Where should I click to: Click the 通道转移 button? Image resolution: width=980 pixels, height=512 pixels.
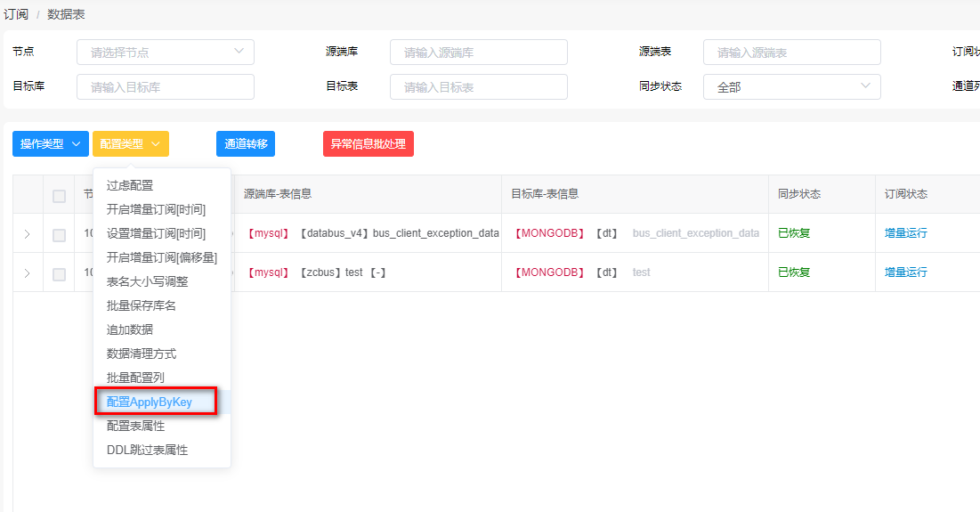click(x=246, y=144)
